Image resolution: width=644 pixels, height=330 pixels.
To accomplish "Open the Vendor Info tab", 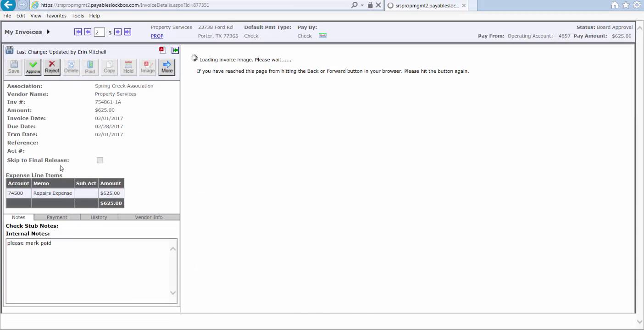I will click(x=149, y=217).
